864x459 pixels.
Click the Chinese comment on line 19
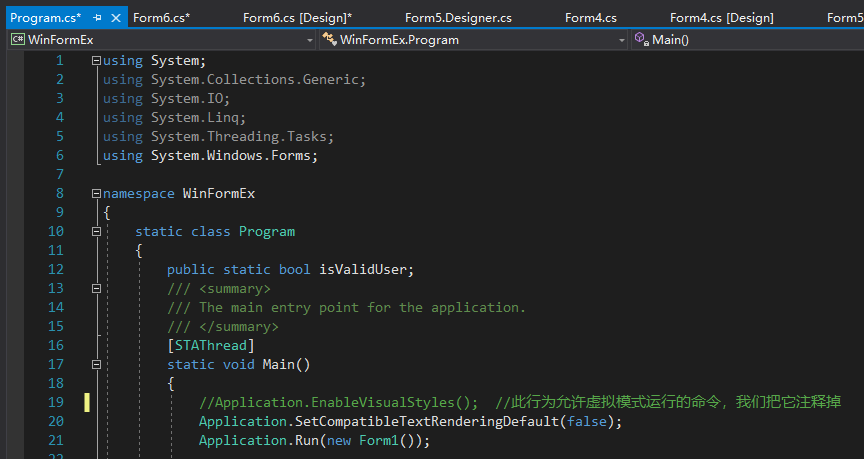668,402
